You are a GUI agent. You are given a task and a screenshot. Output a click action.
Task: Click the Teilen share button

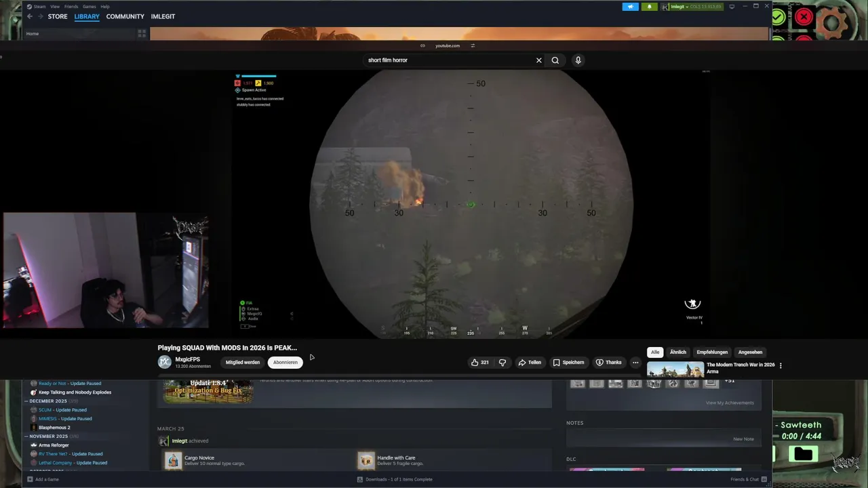tap(530, 363)
